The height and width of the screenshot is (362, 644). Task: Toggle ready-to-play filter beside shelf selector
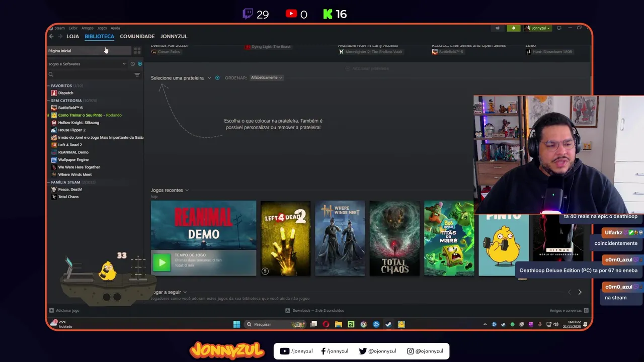(x=217, y=78)
